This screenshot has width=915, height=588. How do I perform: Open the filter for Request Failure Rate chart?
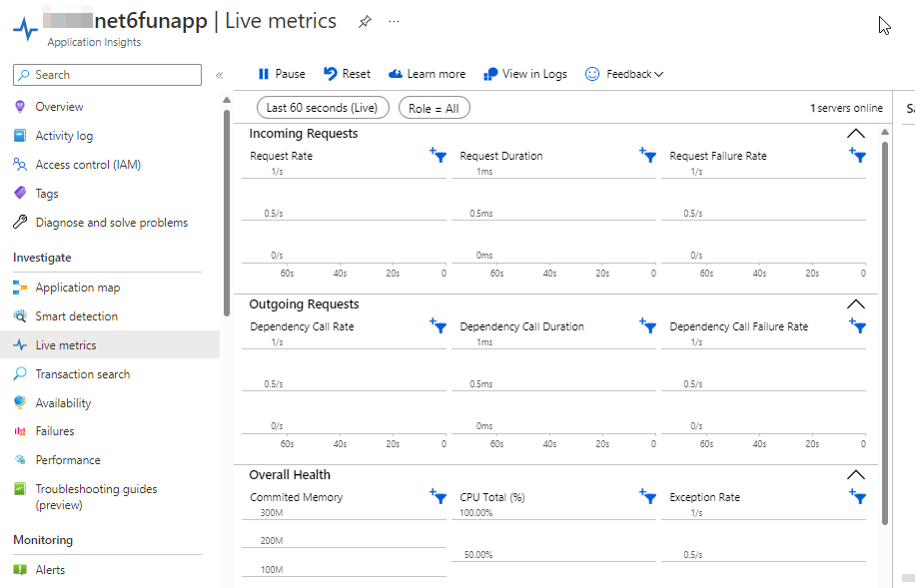[857, 156]
